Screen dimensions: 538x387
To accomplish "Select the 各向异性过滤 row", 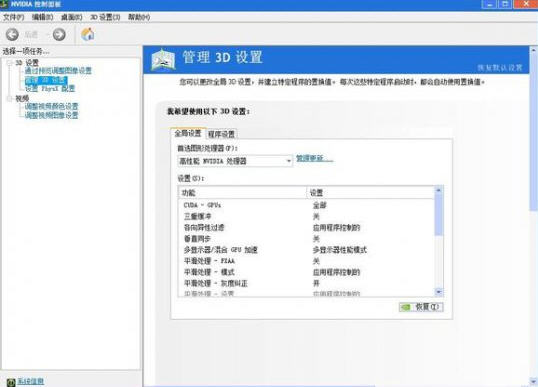I will [307, 227].
